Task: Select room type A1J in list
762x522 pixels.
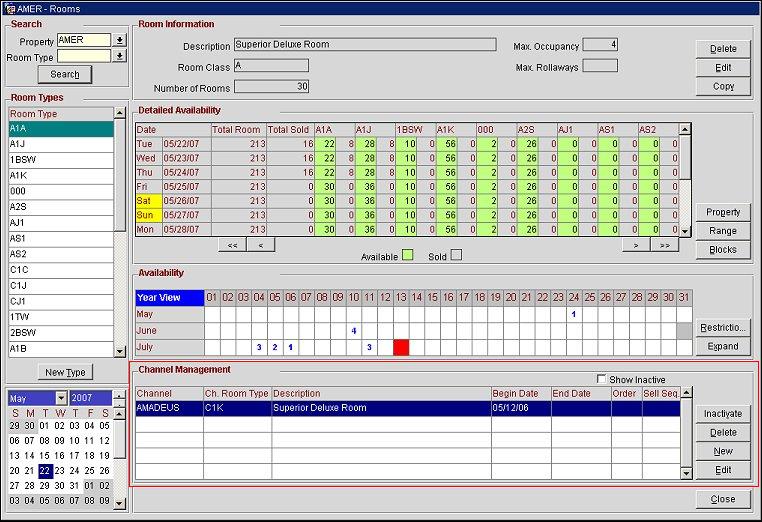Action: (60, 144)
